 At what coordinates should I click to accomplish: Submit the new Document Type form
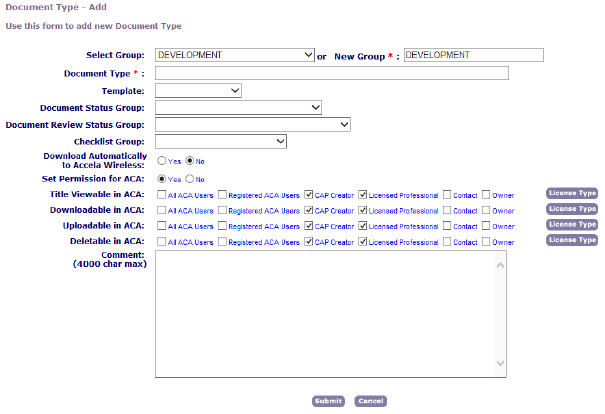tap(328, 401)
